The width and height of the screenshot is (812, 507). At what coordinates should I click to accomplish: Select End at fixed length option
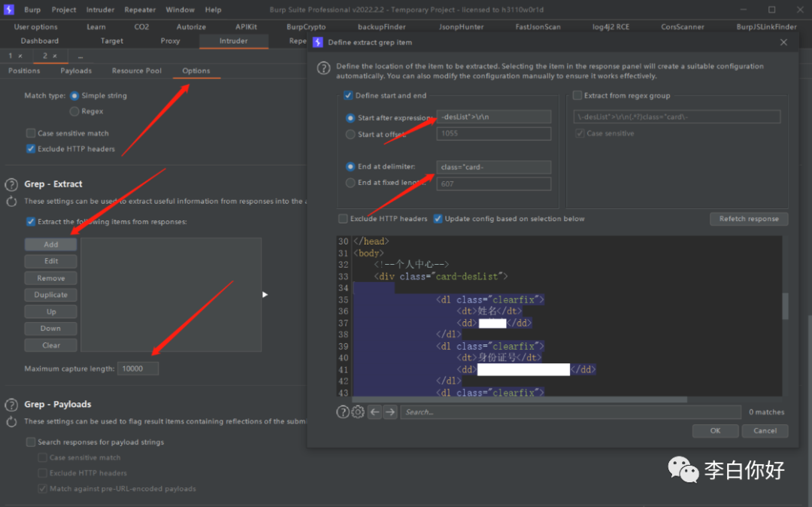point(350,183)
